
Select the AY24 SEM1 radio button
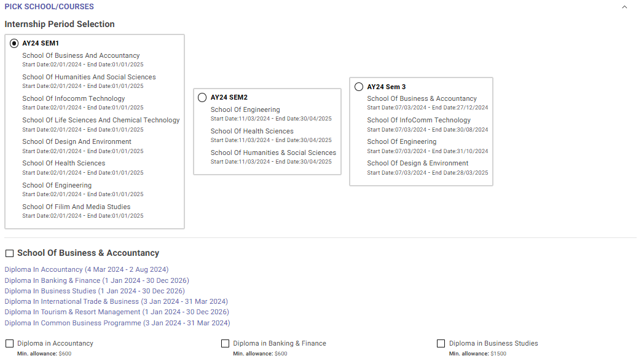(14, 43)
